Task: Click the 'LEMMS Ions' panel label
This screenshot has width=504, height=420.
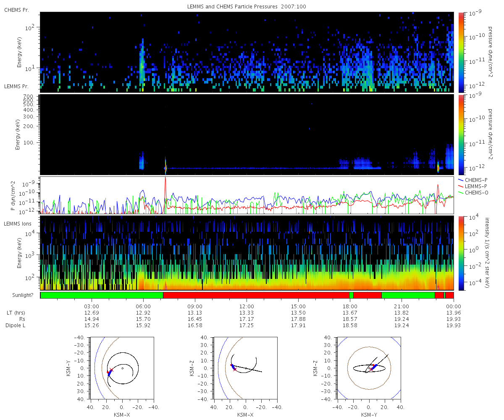Action: click(18, 224)
